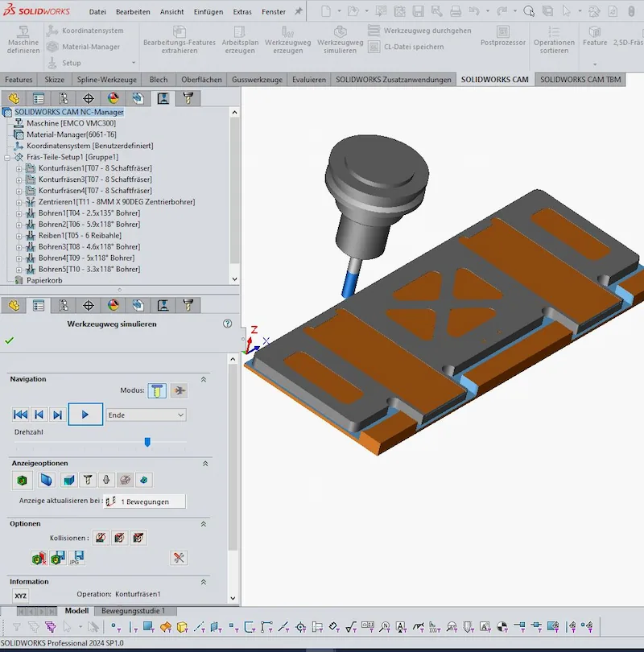
Task: Open help for Werkzeugweg simulieren
Action: click(228, 324)
